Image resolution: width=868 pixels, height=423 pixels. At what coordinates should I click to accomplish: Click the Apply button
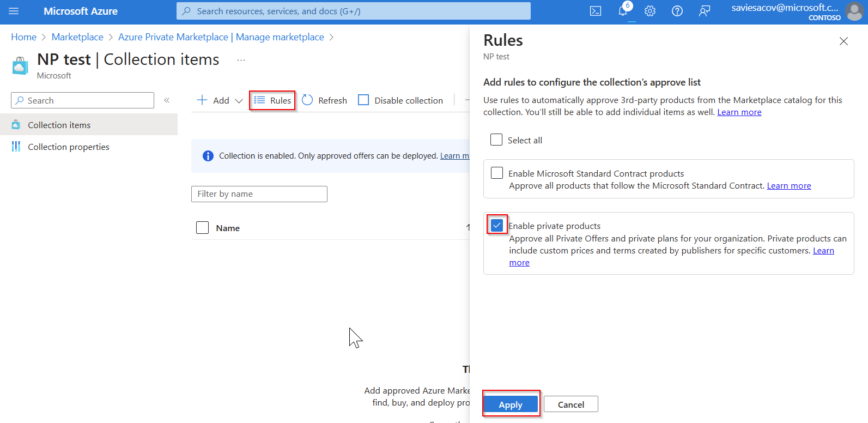(511, 404)
